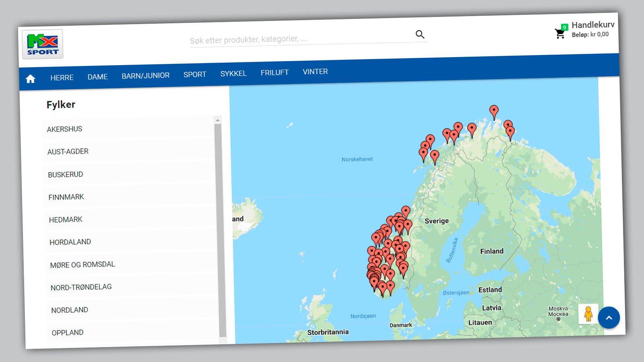Select NORDLAND county
Image resolution: width=644 pixels, height=362 pixels.
(70, 310)
